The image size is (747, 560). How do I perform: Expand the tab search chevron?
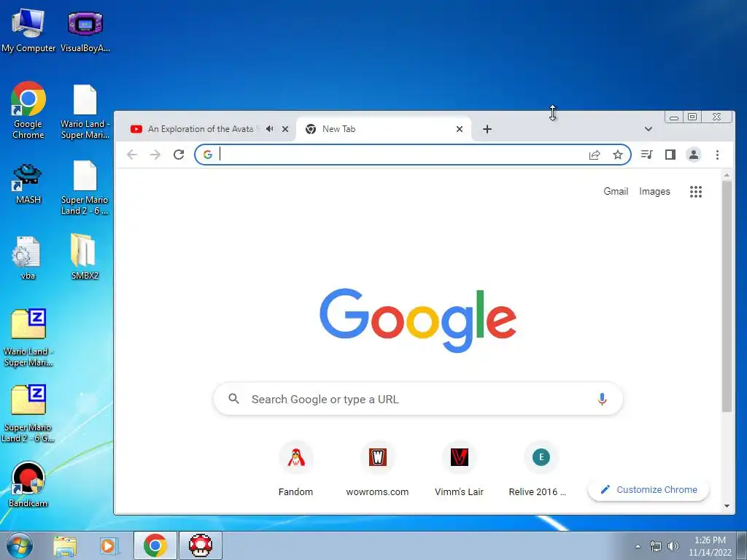click(x=648, y=129)
